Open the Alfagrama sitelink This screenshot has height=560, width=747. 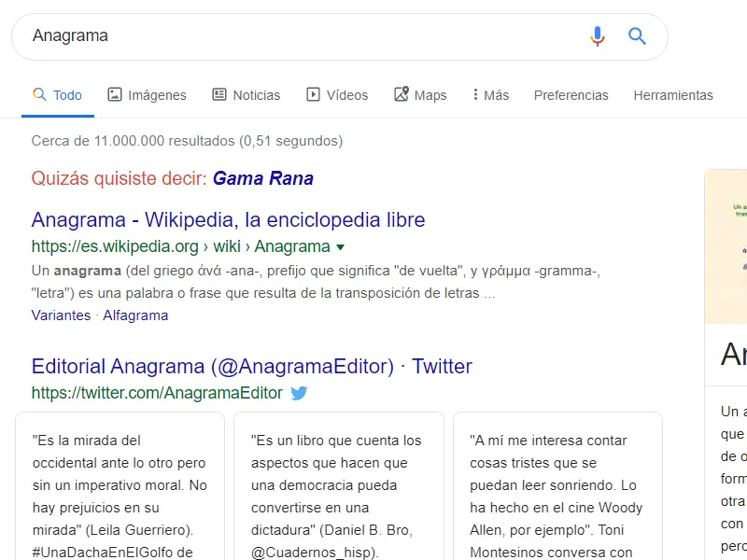135,315
